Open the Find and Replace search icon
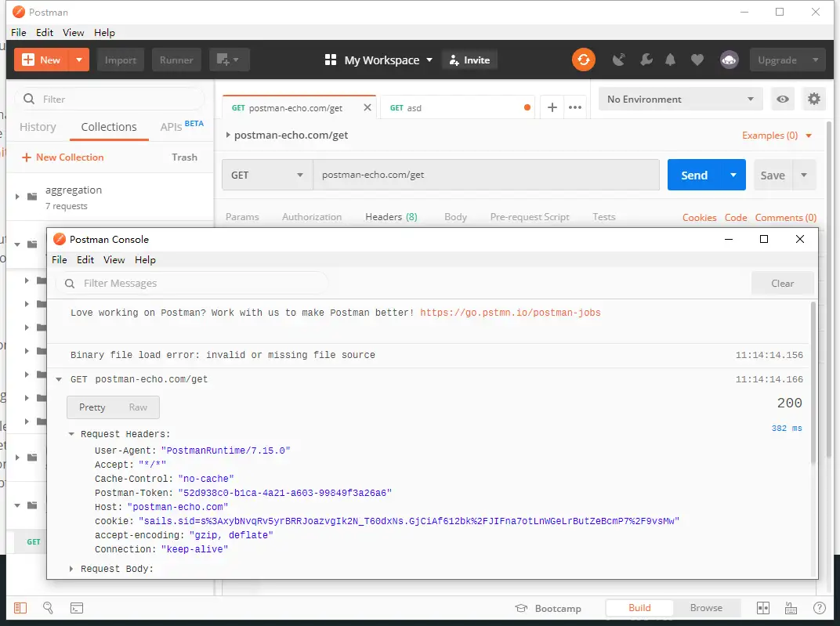This screenshot has height=626, width=840. [x=48, y=608]
